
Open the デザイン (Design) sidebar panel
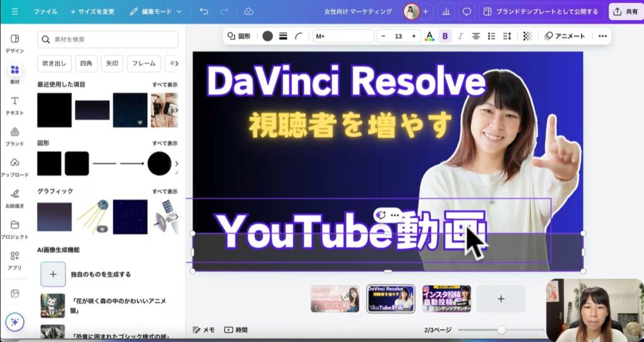coord(14,42)
